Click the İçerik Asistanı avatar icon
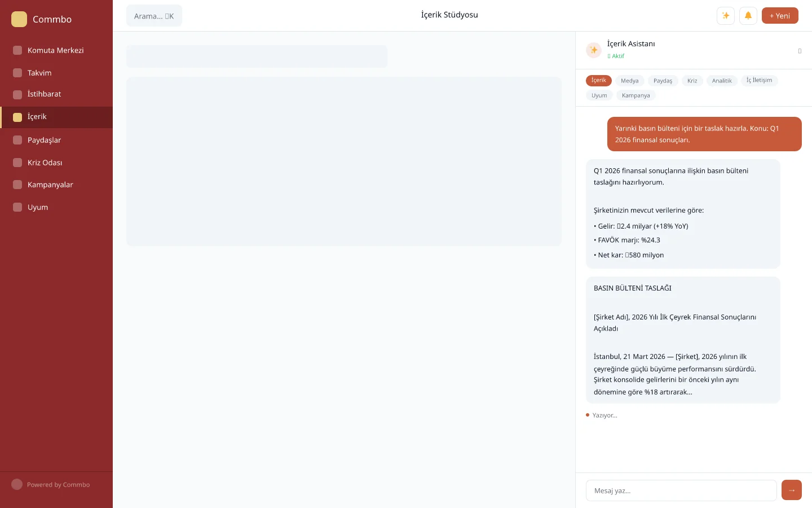 (x=594, y=50)
